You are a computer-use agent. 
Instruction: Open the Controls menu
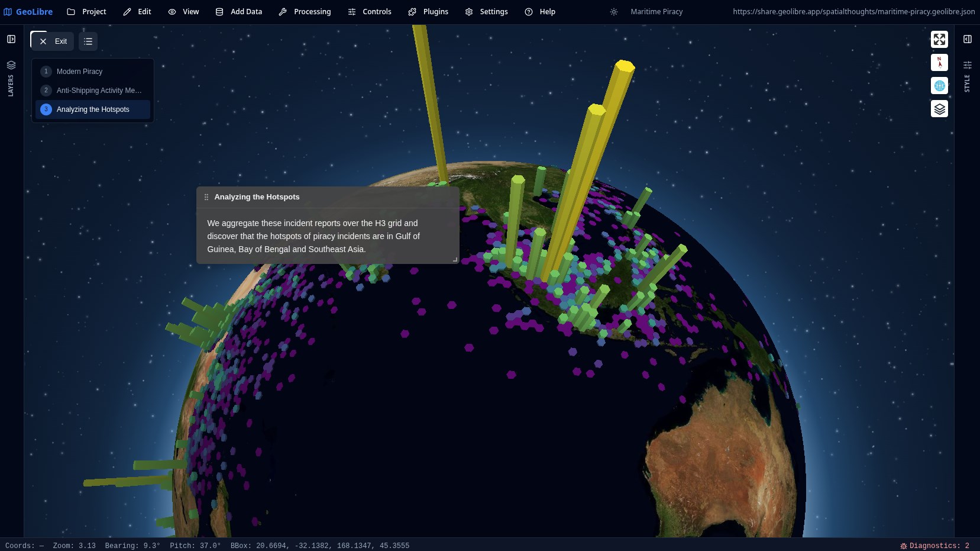pyautogui.click(x=370, y=12)
